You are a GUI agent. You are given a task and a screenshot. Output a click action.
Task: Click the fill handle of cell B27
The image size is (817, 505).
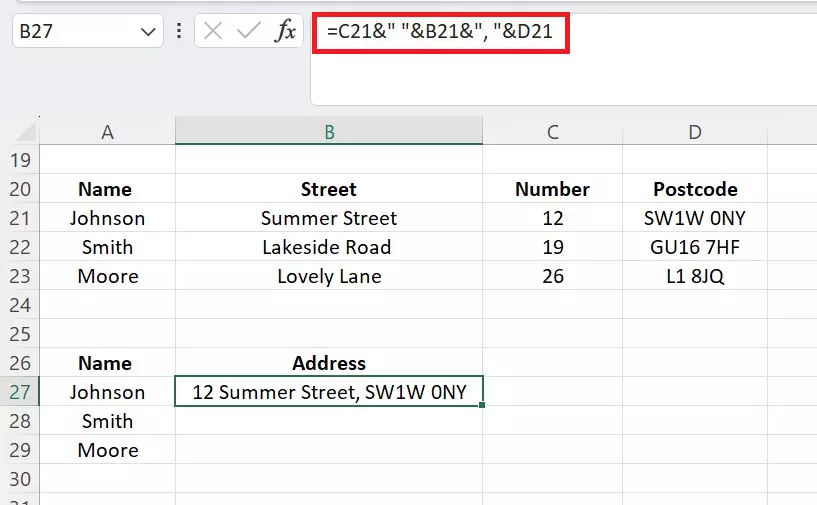pos(482,405)
